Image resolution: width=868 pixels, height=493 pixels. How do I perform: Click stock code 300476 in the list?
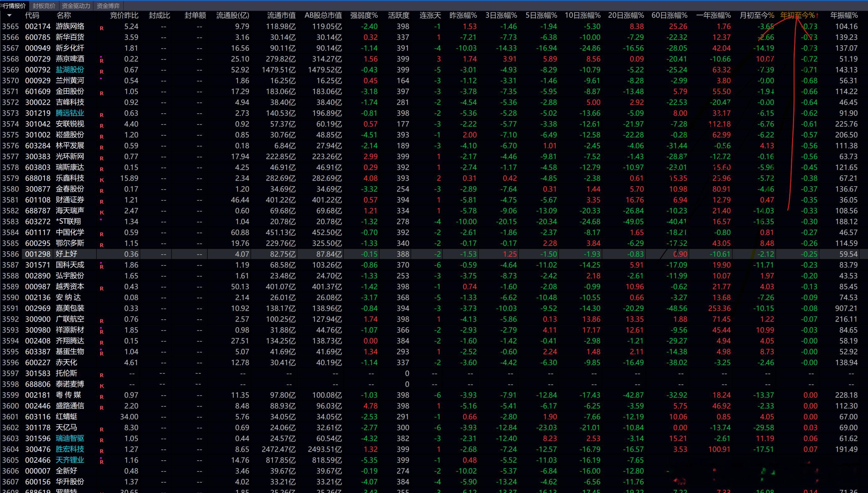38,449
